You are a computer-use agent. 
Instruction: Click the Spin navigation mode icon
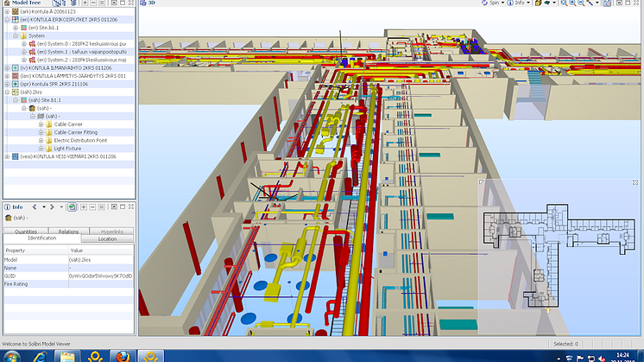[x=484, y=3]
